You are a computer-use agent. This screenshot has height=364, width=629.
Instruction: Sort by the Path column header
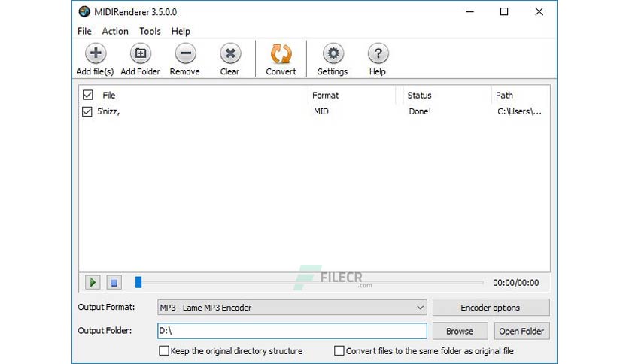coord(504,96)
